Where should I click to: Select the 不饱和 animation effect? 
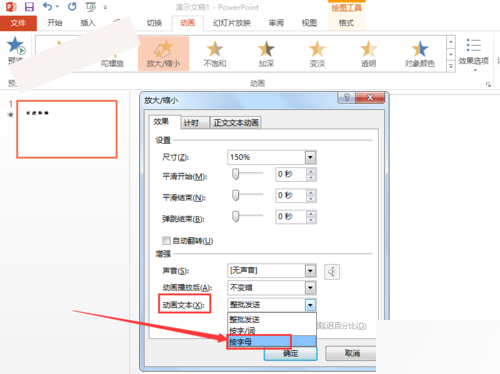pyautogui.click(x=215, y=54)
